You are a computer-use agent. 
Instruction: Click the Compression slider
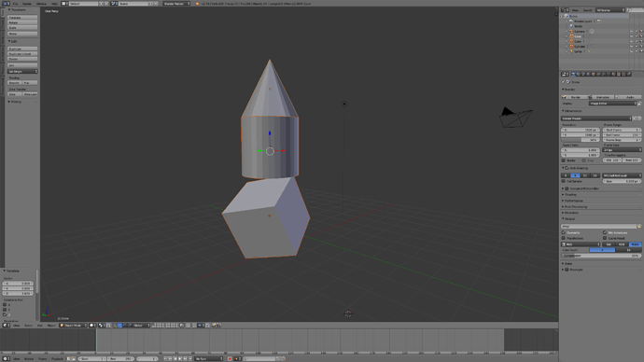point(601,256)
